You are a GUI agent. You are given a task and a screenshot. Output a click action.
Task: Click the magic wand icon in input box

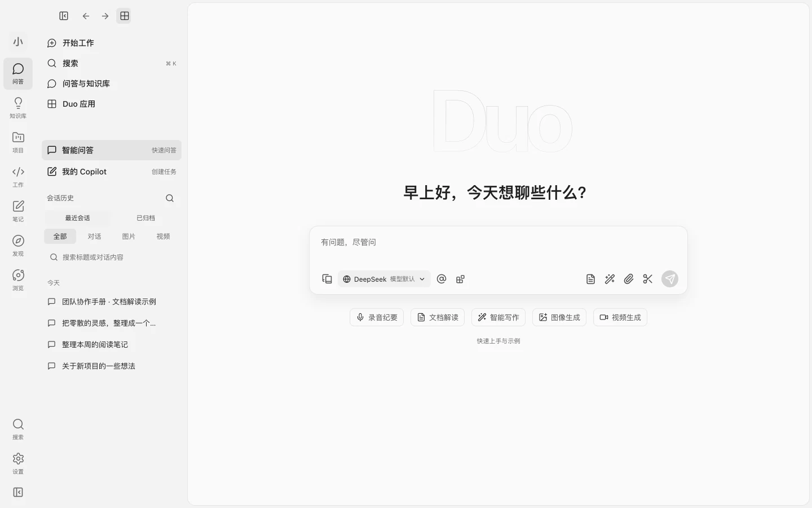tap(610, 279)
